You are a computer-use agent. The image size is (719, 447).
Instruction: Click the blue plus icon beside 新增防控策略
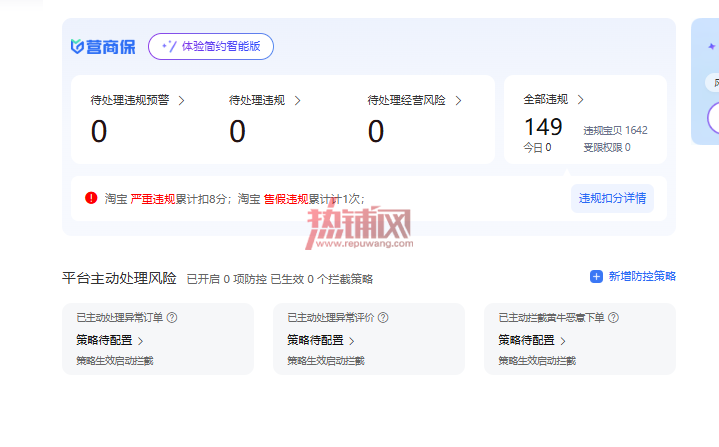click(x=596, y=276)
